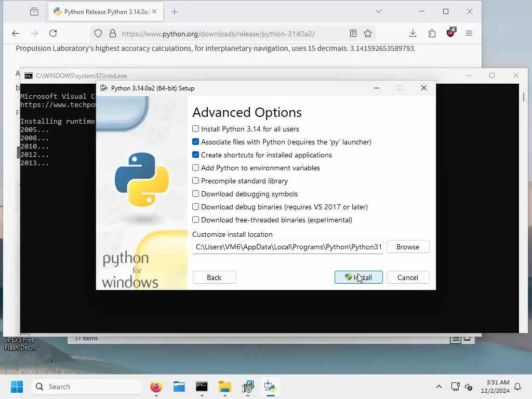Reload the page in Firefox
The image size is (532, 399).
coord(53,33)
